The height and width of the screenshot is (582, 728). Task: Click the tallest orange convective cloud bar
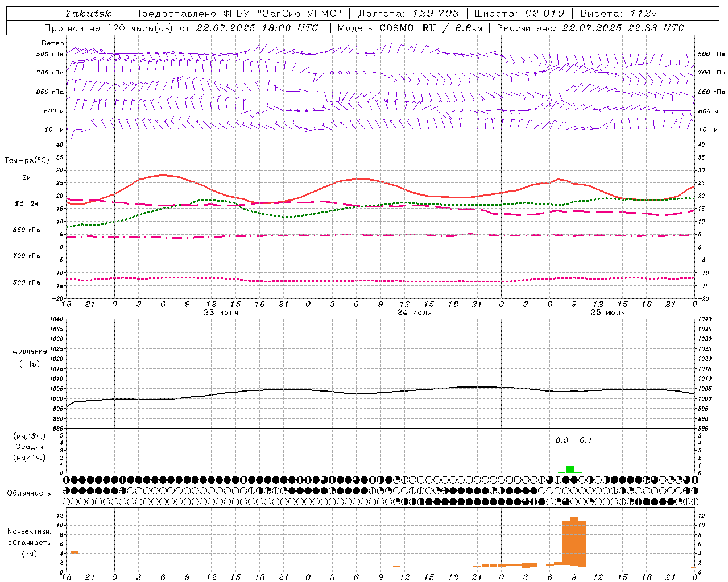574,542
